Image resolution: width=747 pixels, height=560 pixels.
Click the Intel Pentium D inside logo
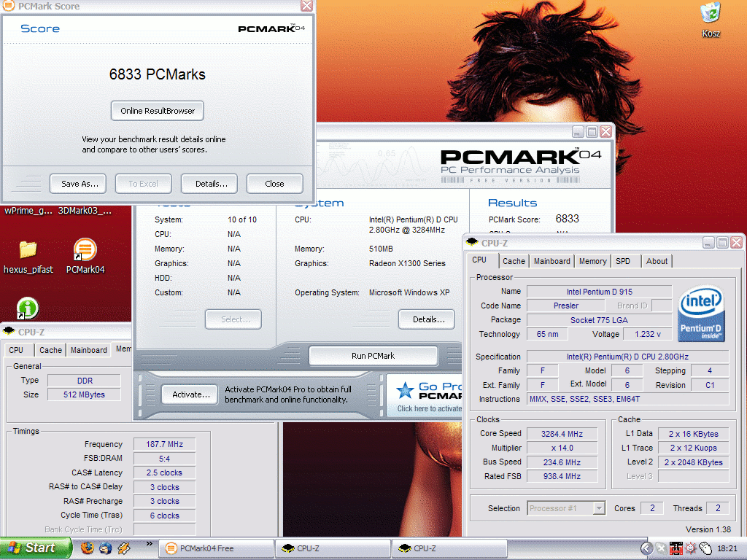701,314
